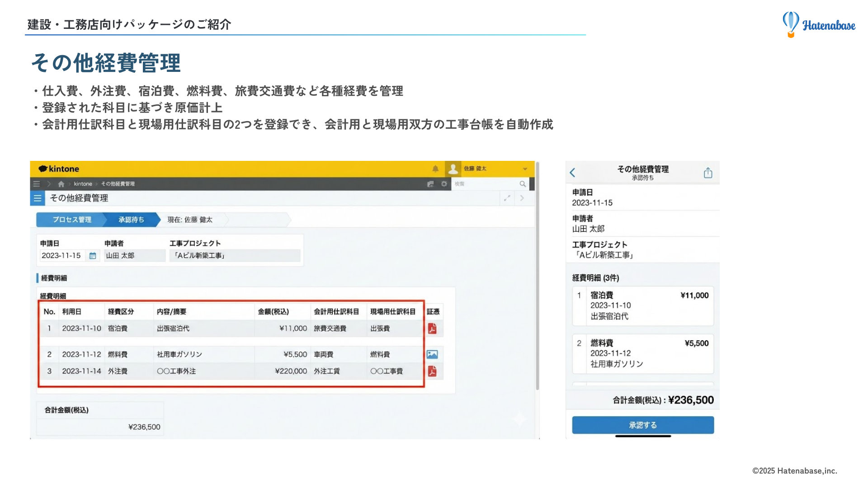Click the next-record chevron on the right

[x=522, y=198]
